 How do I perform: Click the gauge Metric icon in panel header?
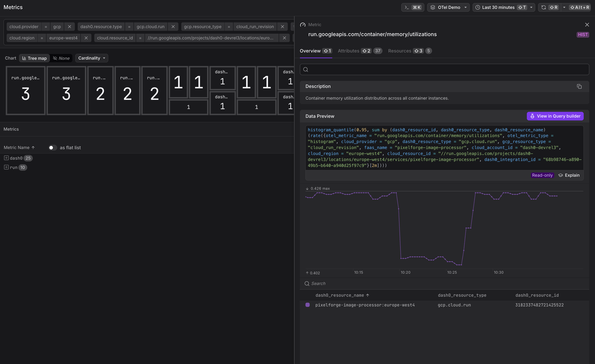pos(303,25)
